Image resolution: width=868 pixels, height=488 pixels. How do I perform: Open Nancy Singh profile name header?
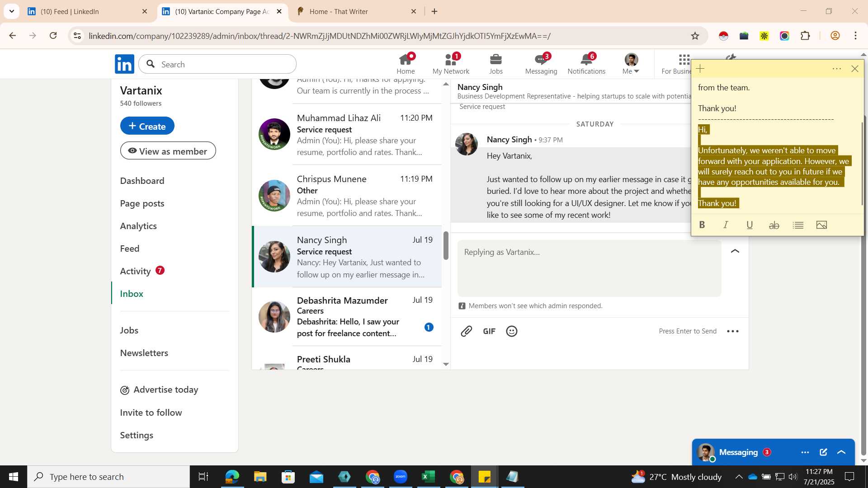tap(480, 87)
